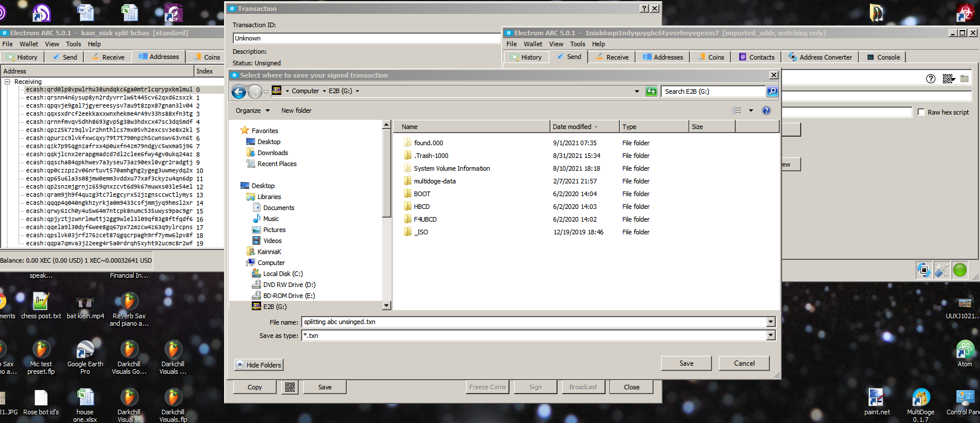Click the question mark icon in Pay to field

[931, 79]
